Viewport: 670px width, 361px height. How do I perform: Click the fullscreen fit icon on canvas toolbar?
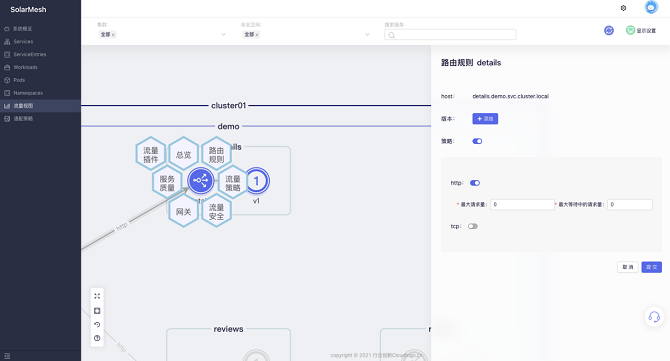tap(97, 296)
